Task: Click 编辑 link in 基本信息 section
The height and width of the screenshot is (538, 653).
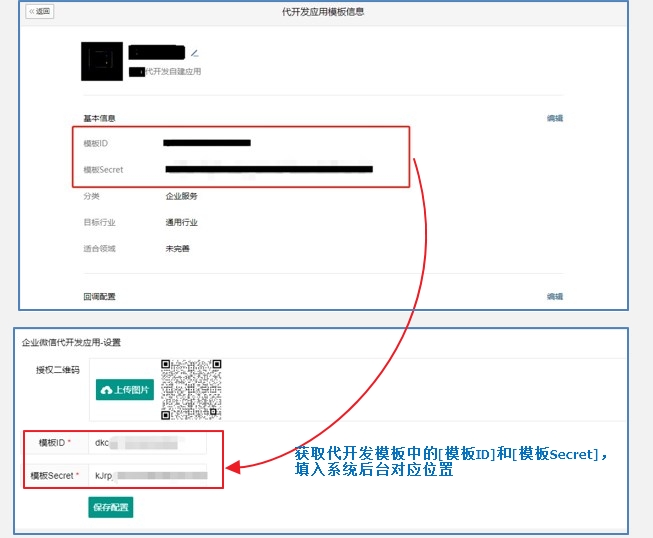Action: pos(554,118)
